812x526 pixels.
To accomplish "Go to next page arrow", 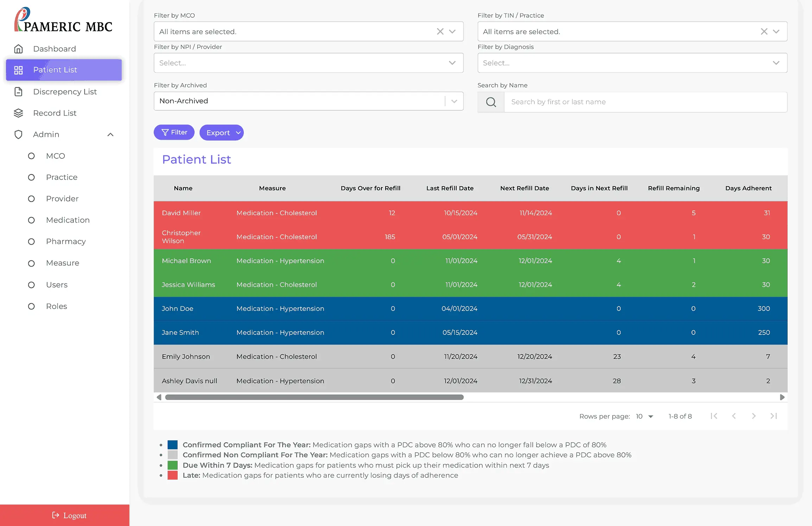I will coord(754,416).
